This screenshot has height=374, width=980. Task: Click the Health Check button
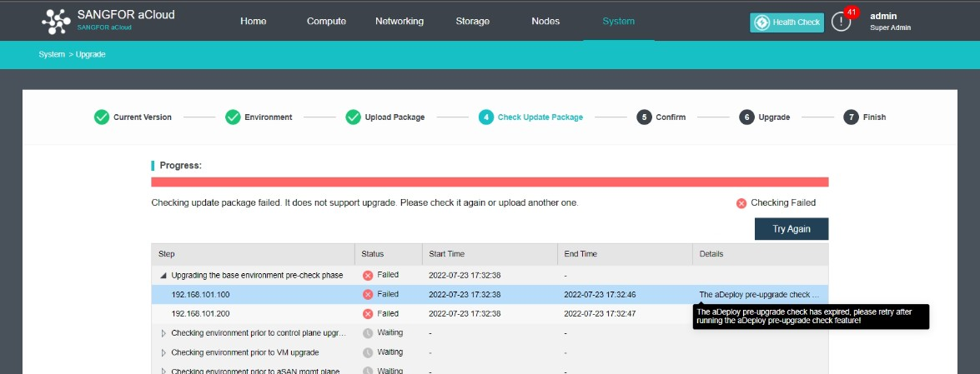pyautogui.click(x=787, y=22)
